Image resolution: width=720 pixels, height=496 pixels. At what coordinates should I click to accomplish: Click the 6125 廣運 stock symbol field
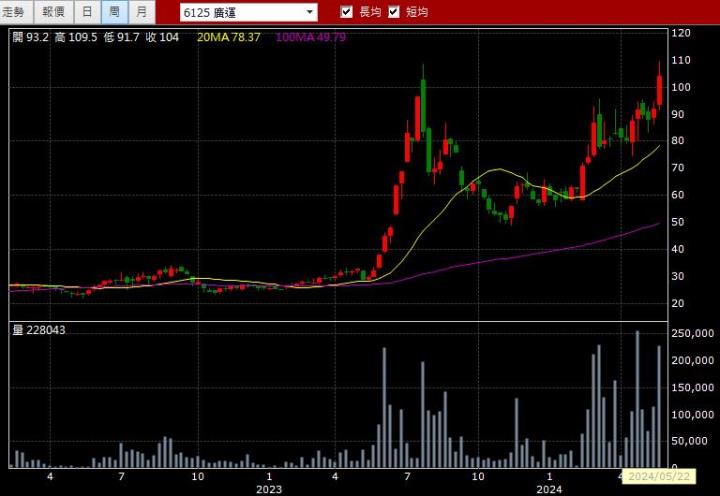click(x=240, y=12)
